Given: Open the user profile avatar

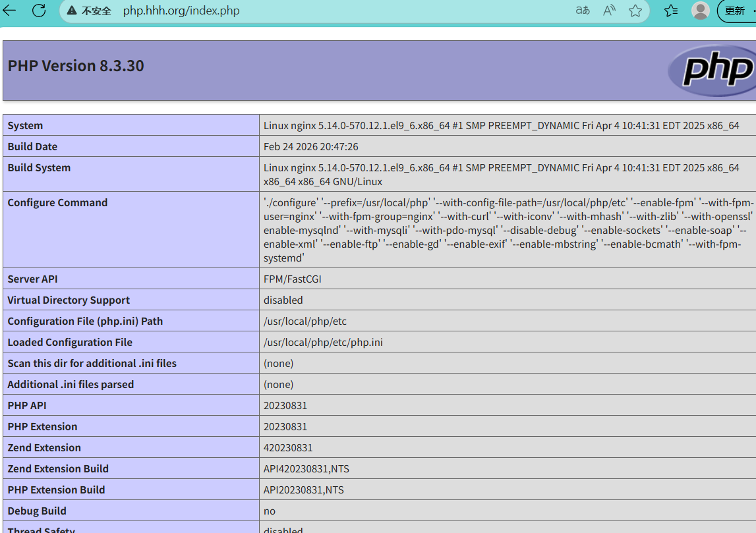Looking at the screenshot, I should point(700,10).
